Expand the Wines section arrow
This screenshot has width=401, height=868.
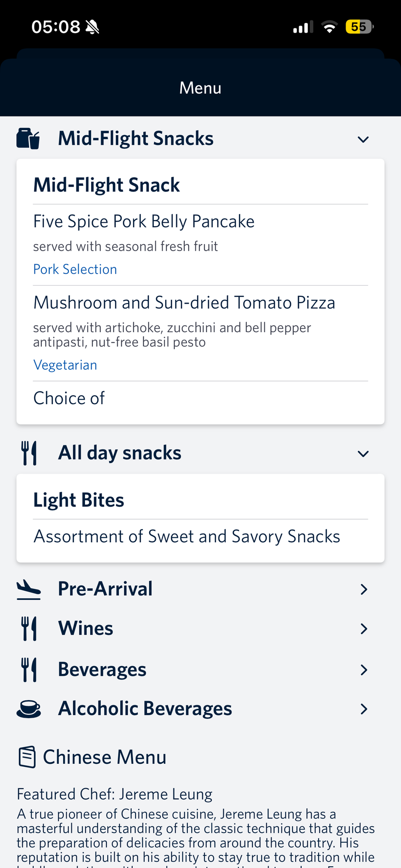tap(364, 629)
